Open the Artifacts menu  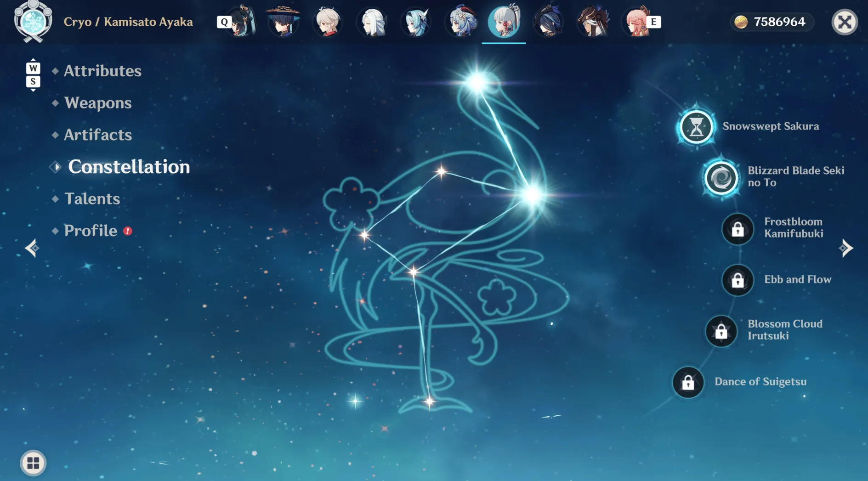(98, 135)
